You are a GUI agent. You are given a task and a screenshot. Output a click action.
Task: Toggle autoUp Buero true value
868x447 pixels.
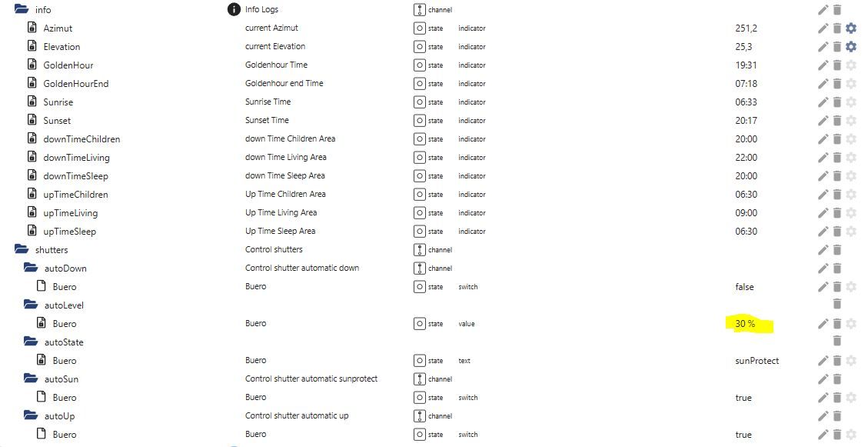coord(743,435)
